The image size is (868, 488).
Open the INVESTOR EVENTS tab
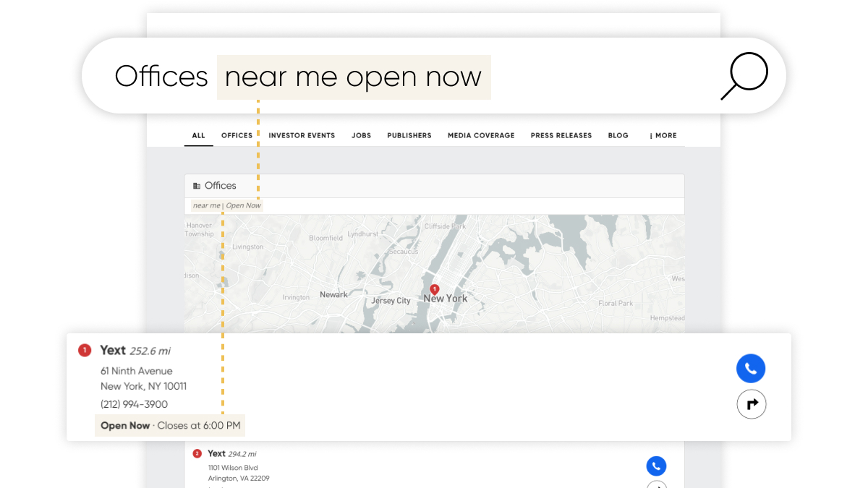[x=302, y=135]
